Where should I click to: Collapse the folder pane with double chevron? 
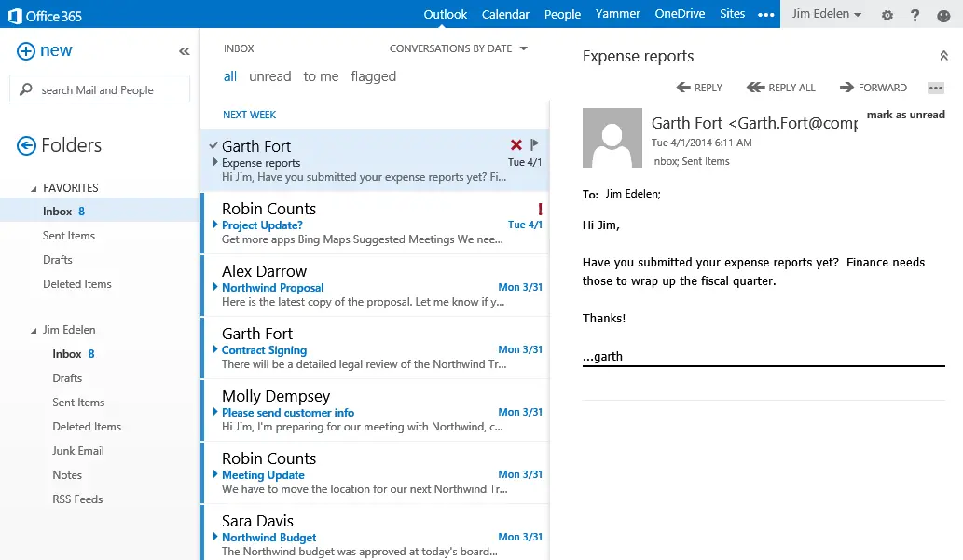point(185,51)
